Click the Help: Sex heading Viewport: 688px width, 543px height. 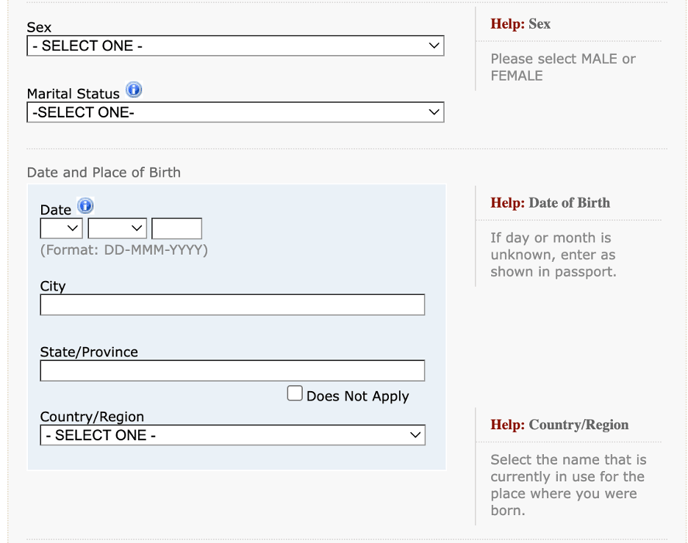520,24
